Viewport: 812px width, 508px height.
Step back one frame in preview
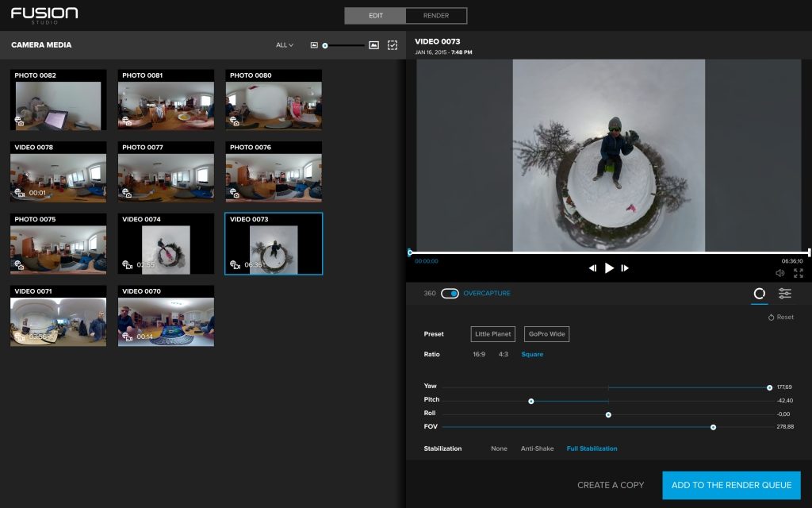point(592,268)
